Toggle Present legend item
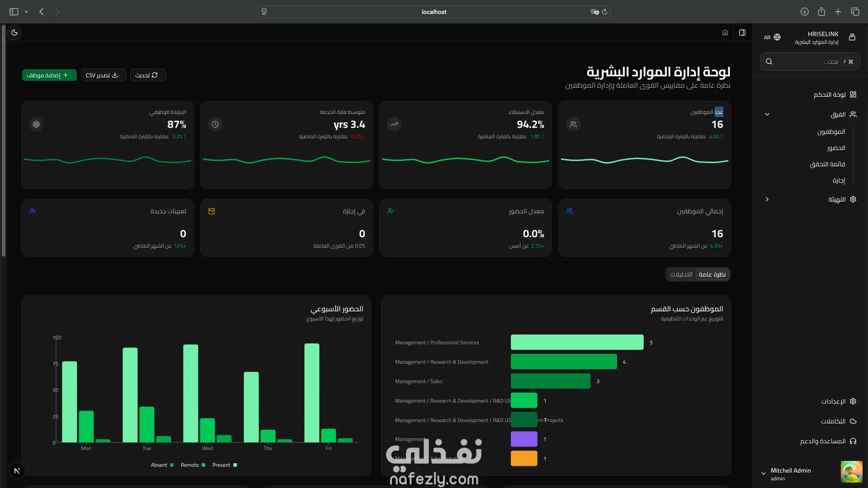This screenshot has height=488, width=868. (x=225, y=465)
